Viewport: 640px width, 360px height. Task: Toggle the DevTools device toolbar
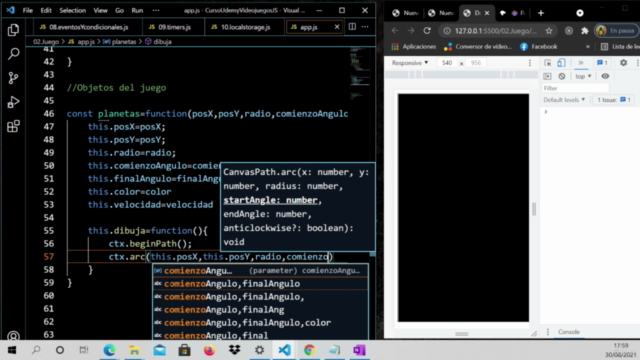561,63
